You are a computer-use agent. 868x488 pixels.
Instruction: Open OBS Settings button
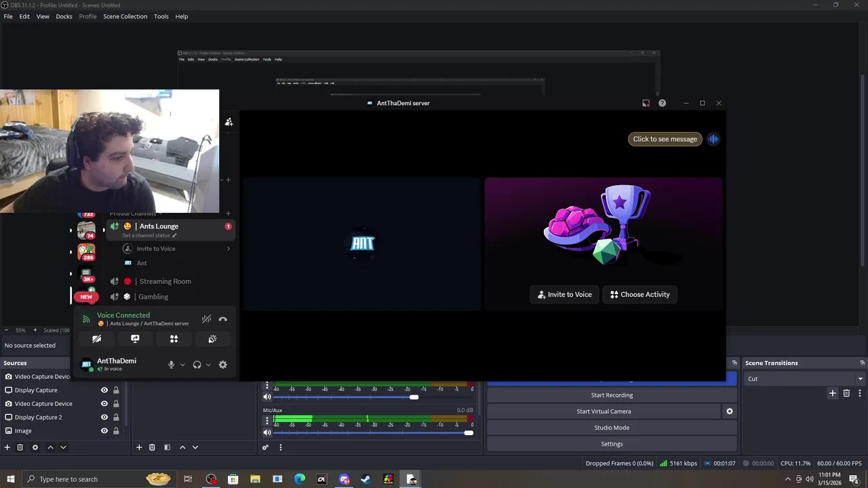click(x=612, y=444)
